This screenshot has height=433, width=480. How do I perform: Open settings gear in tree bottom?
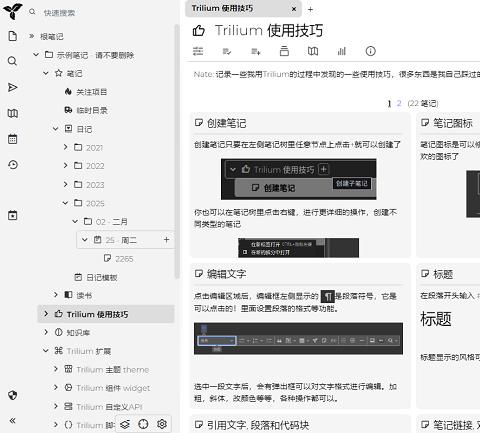pyautogui.click(x=162, y=424)
